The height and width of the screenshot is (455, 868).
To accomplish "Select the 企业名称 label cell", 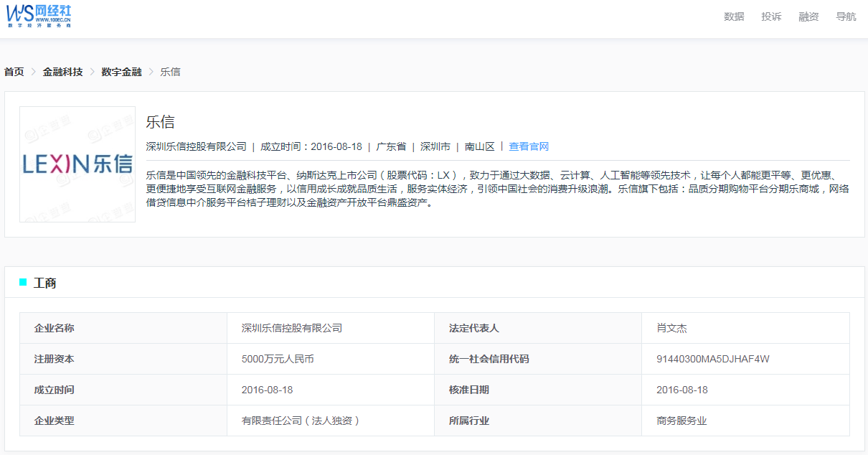I will [123, 328].
